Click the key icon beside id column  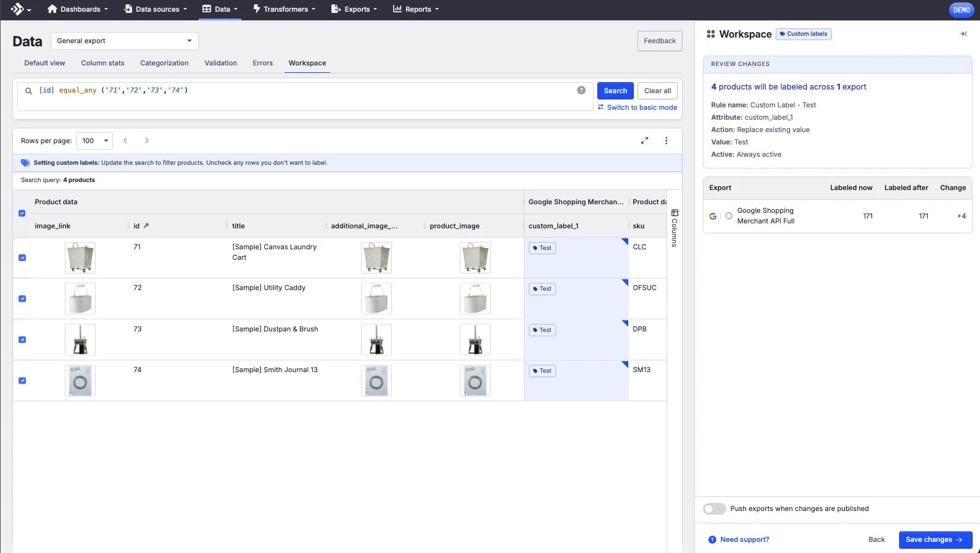(146, 226)
